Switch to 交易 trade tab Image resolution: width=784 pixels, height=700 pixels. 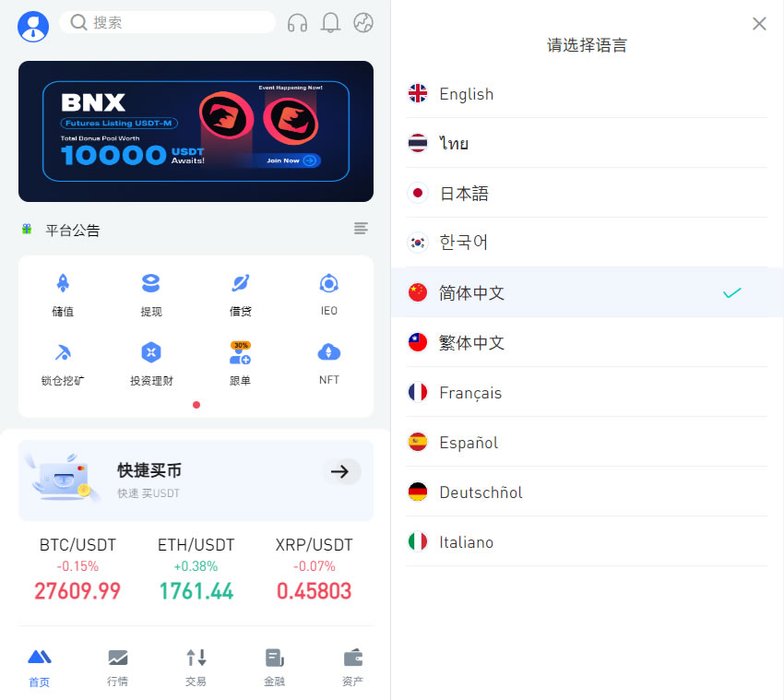(196, 669)
